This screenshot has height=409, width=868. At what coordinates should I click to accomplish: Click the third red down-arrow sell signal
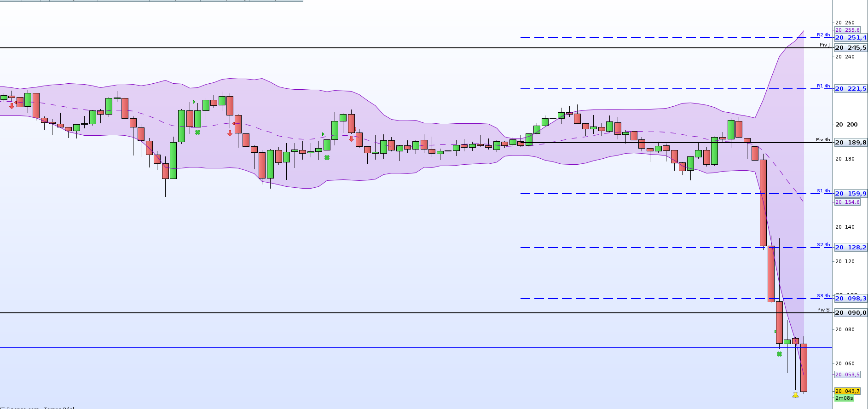tap(351, 138)
